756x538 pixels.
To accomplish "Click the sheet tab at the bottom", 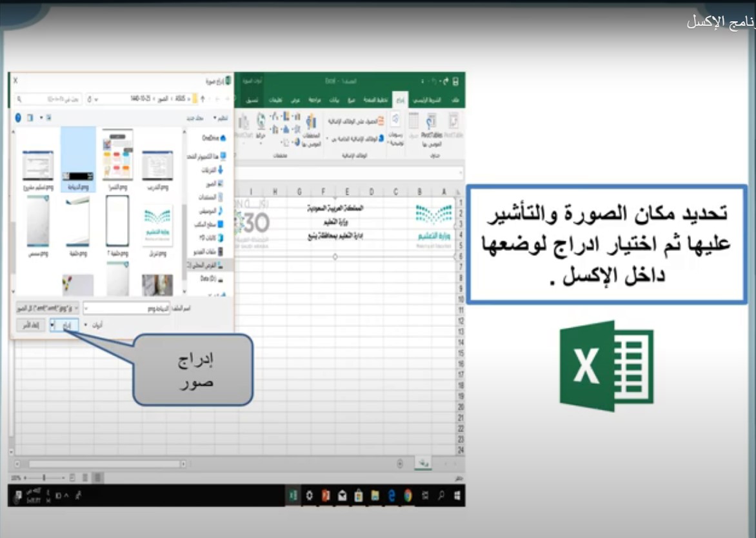I will 423,463.
